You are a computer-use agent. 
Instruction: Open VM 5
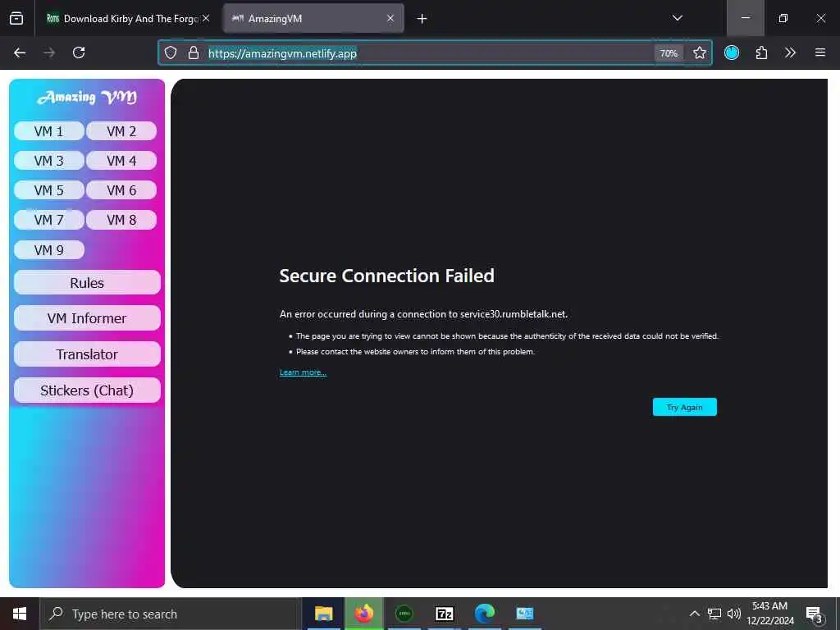tap(48, 190)
